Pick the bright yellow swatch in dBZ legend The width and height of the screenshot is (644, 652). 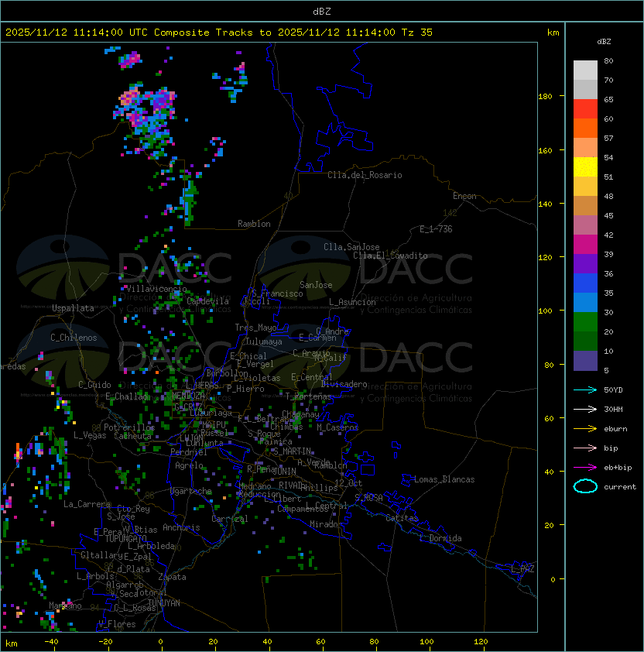[585, 166]
